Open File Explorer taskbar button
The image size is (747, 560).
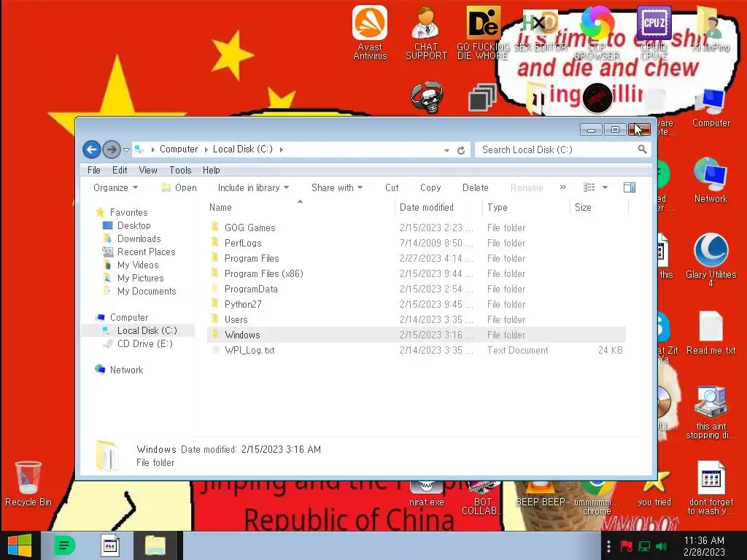(x=155, y=545)
